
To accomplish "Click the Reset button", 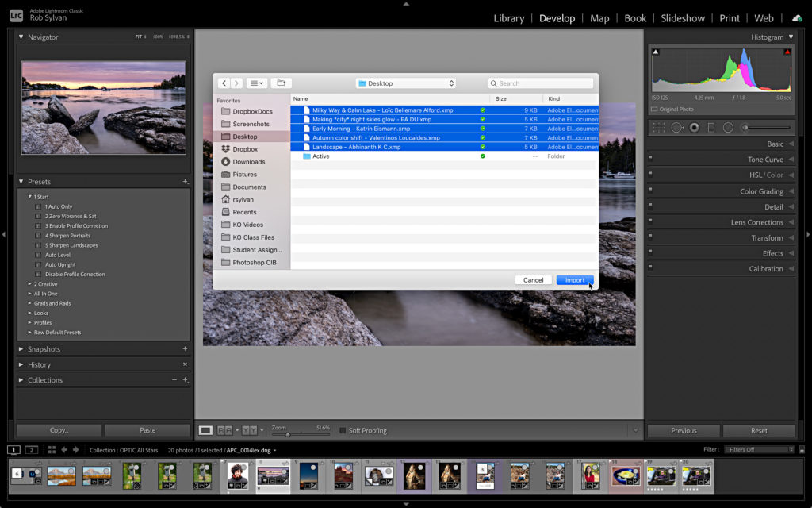I will [x=759, y=429].
